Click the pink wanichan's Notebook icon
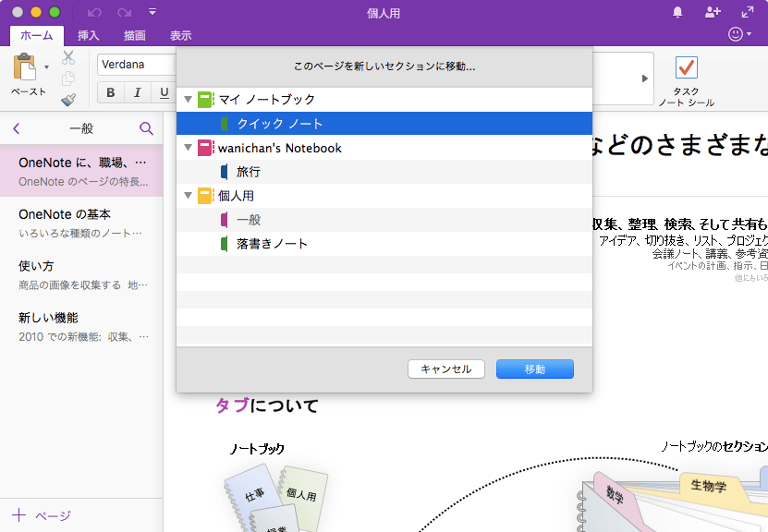This screenshot has height=532, width=768. click(x=206, y=147)
